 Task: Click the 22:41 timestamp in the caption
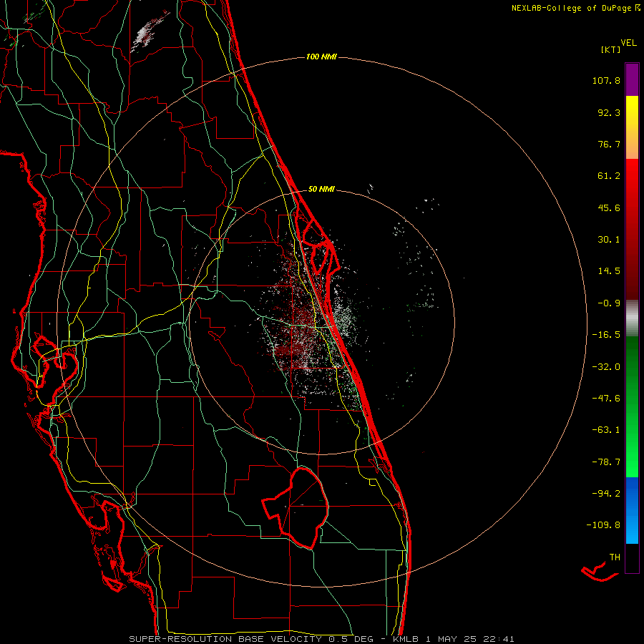pyautogui.click(x=500, y=639)
